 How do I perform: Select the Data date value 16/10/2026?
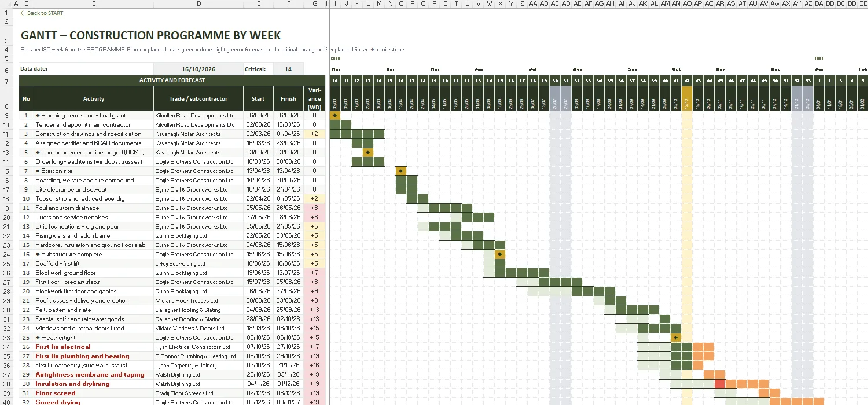coord(198,69)
